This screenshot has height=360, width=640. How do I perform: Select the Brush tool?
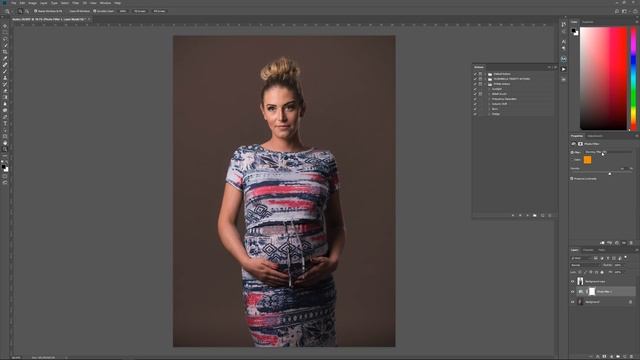[5, 71]
